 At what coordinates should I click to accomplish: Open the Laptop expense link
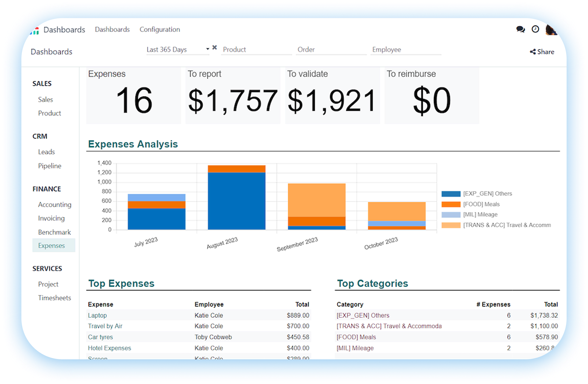point(97,315)
